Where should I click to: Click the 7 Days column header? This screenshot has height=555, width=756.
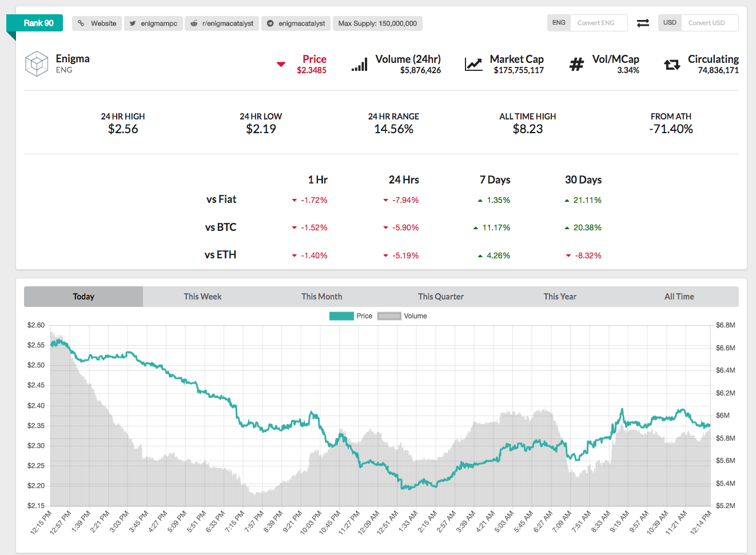point(495,180)
